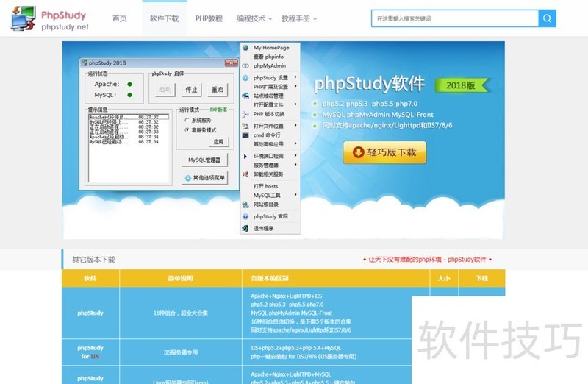Click the MySQL green status indicator
588x384 pixels.
coord(129,95)
